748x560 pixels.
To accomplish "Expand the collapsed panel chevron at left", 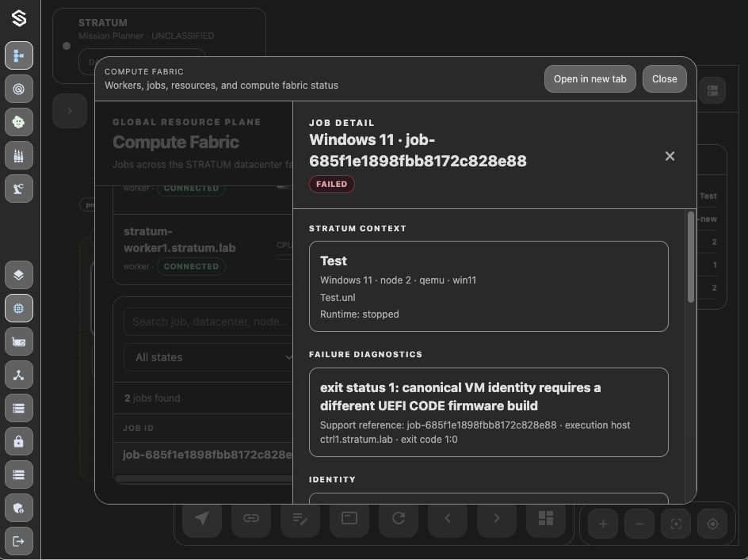I will pos(70,111).
